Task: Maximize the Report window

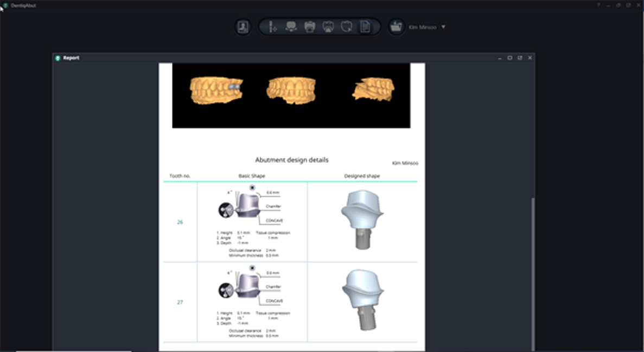Action: point(509,58)
